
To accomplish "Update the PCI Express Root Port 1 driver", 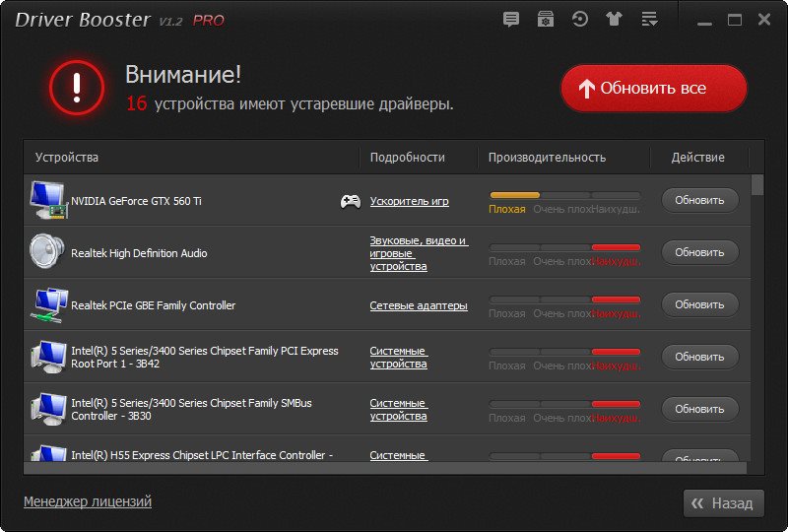I will click(700, 357).
